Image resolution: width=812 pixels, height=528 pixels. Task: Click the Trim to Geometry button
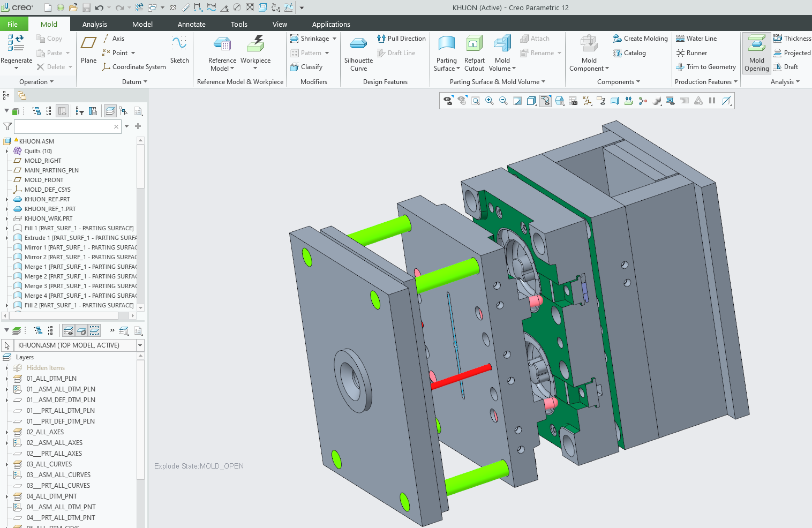706,67
